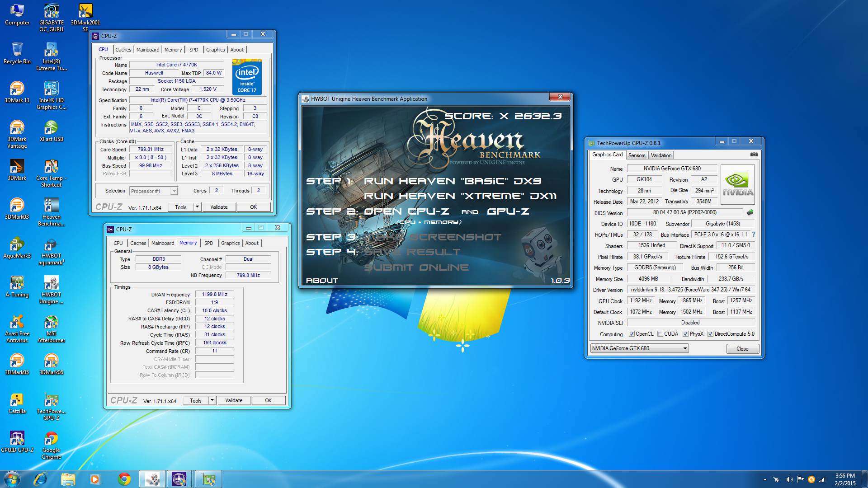Screen dimensions: 868x488
Task: Click Windows Start button
Action: 12,479
